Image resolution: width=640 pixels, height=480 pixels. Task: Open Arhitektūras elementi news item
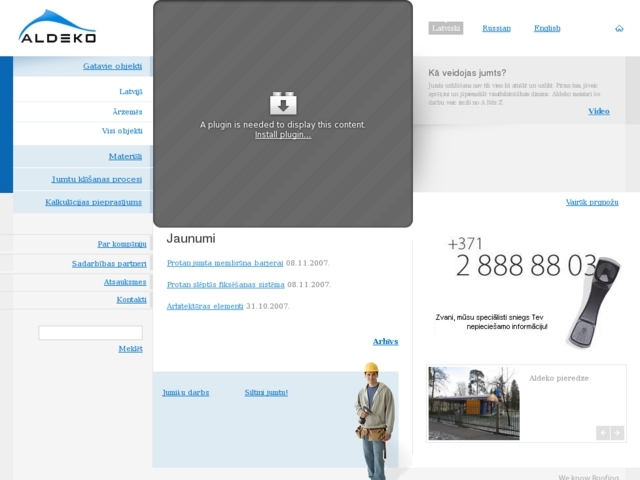[x=205, y=306]
